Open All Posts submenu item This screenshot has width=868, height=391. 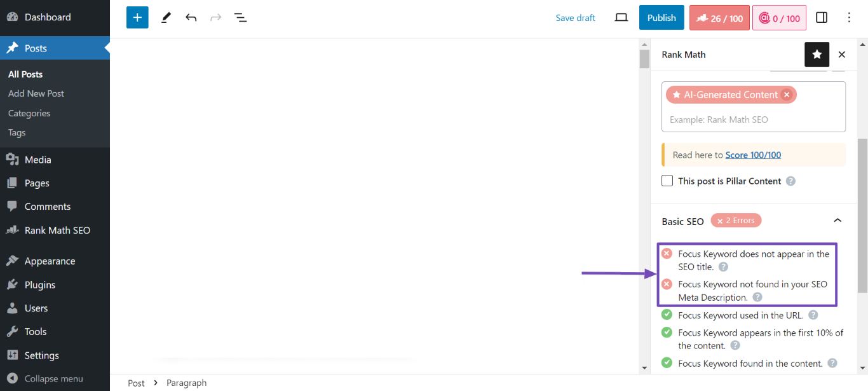point(25,74)
